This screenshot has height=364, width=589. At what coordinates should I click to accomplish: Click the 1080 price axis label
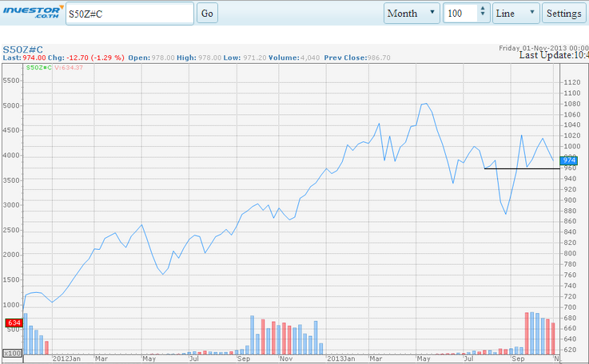click(571, 104)
